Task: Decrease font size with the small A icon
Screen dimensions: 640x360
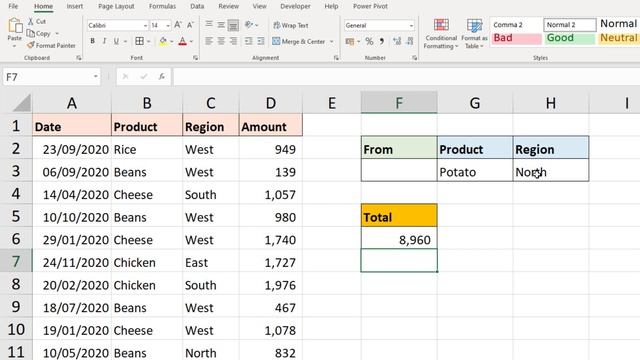Action: click(x=190, y=25)
